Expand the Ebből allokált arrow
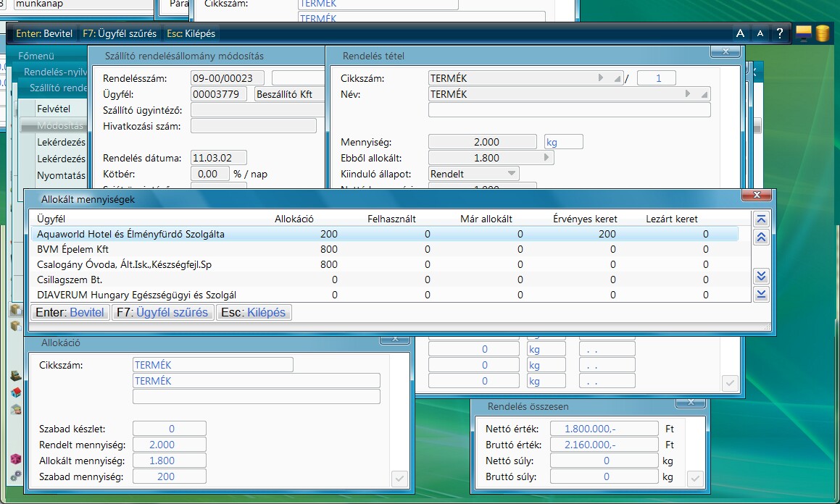840x504 pixels. [x=546, y=158]
